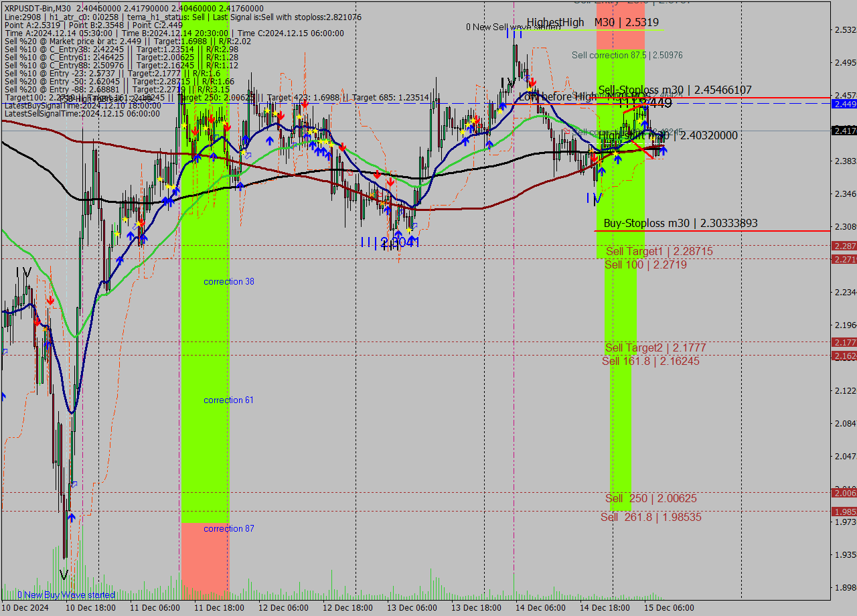Click the 2.346 price scale value
The image size is (857, 616).
(x=846, y=194)
